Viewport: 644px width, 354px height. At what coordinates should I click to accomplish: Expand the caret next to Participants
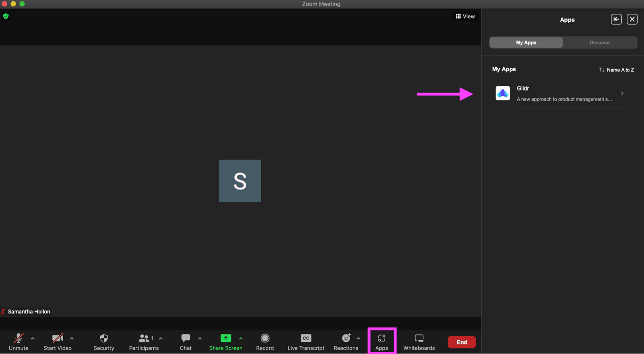(161, 338)
